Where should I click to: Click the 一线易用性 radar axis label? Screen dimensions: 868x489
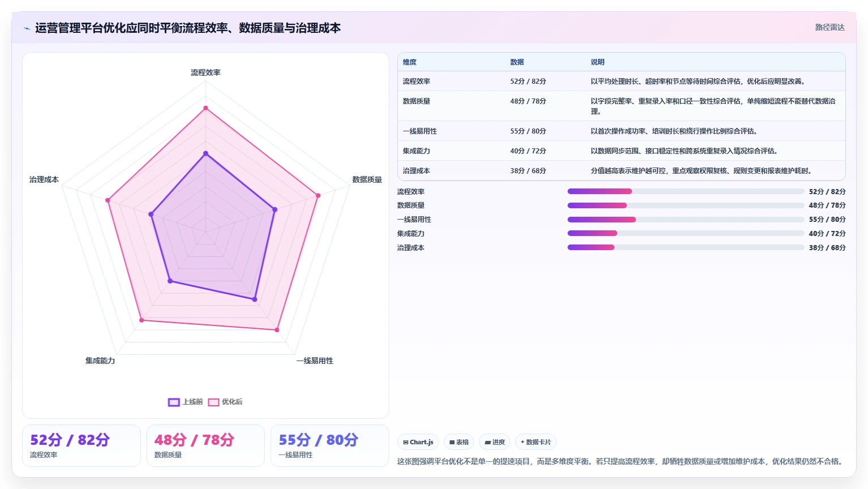coord(315,361)
